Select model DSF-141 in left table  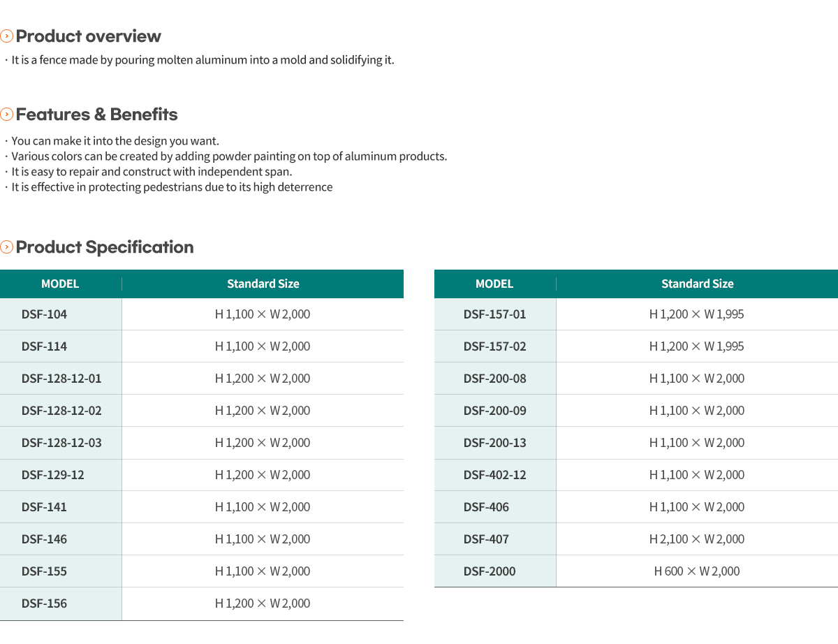coord(44,507)
